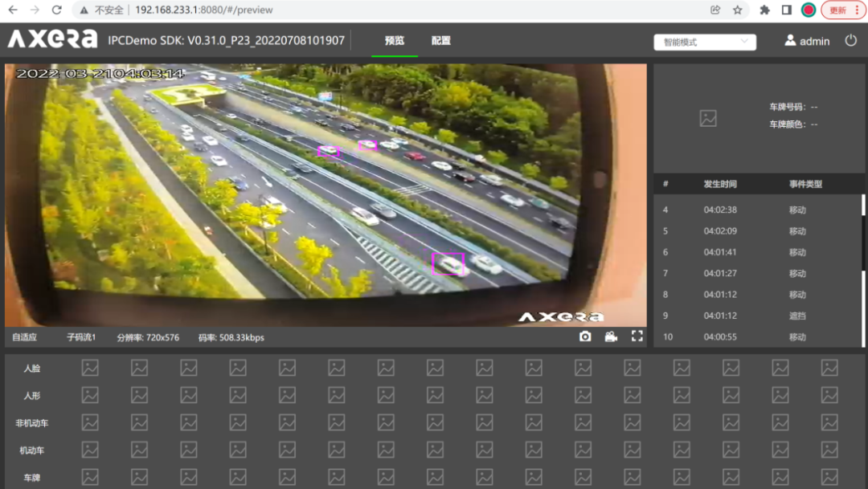
Task: Open the 子码流1 stream selector
Action: point(81,337)
